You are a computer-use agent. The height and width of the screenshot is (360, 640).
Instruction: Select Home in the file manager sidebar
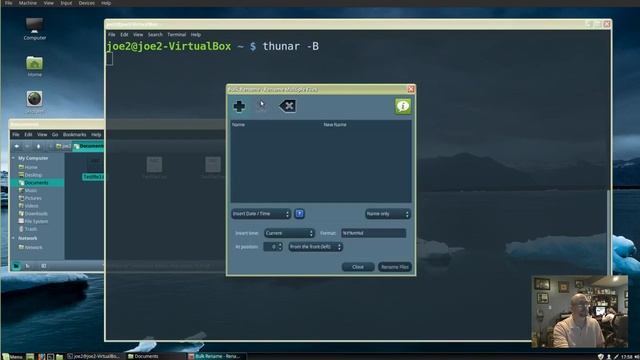pyautogui.click(x=31, y=167)
